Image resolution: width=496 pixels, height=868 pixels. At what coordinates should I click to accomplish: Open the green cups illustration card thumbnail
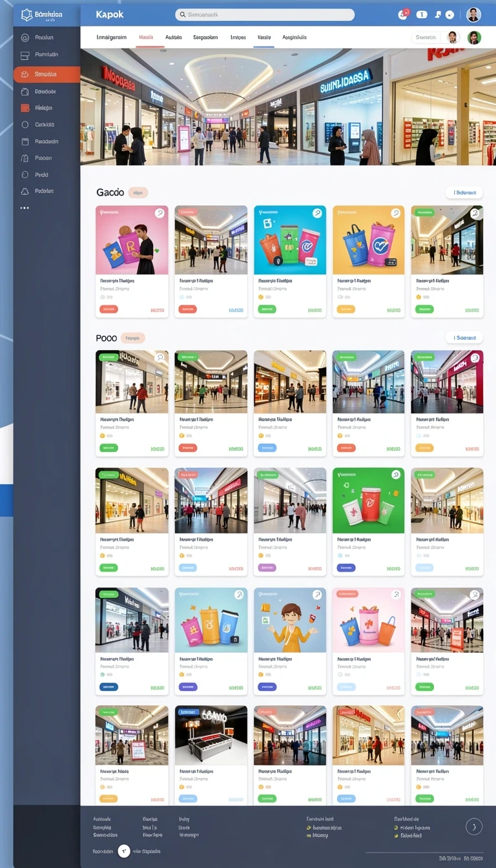pos(368,501)
